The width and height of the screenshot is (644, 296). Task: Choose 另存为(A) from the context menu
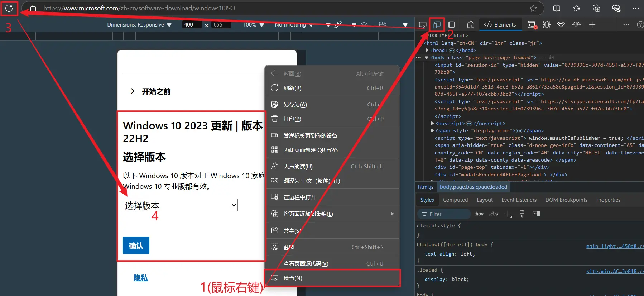click(332, 104)
